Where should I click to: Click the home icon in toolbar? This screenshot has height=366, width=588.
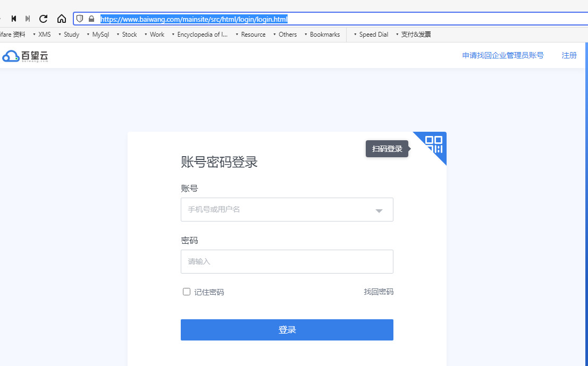click(x=62, y=19)
